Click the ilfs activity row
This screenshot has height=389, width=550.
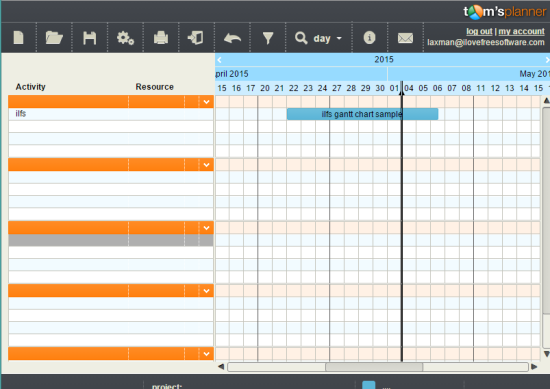pos(111,114)
